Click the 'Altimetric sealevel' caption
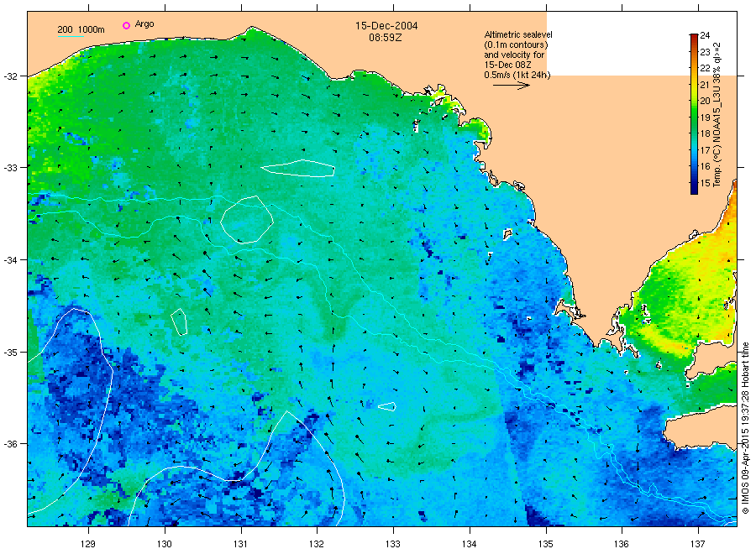The height and width of the screenshot is (554, 756). pos(518,34)
